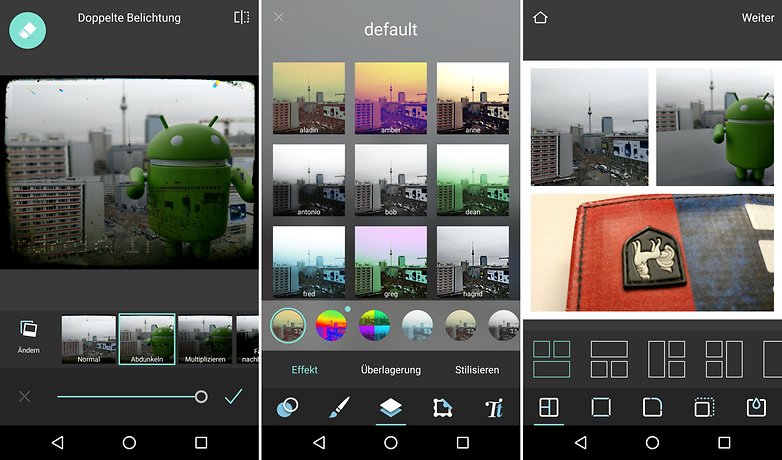Toggle the before/after compare icon
The image size is (782, 460).
[242, 17]
